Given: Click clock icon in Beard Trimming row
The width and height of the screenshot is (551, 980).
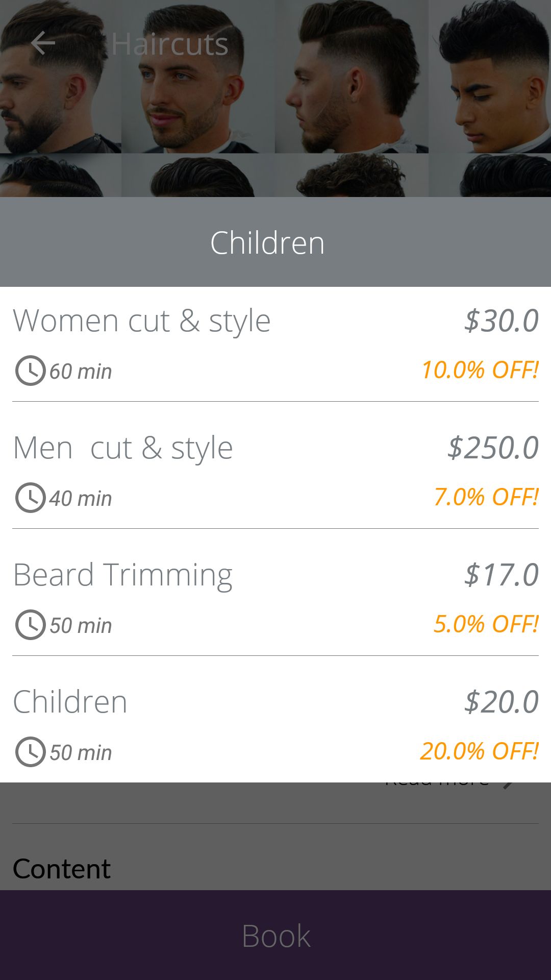Looking at the screenshot, I should 30,625.
